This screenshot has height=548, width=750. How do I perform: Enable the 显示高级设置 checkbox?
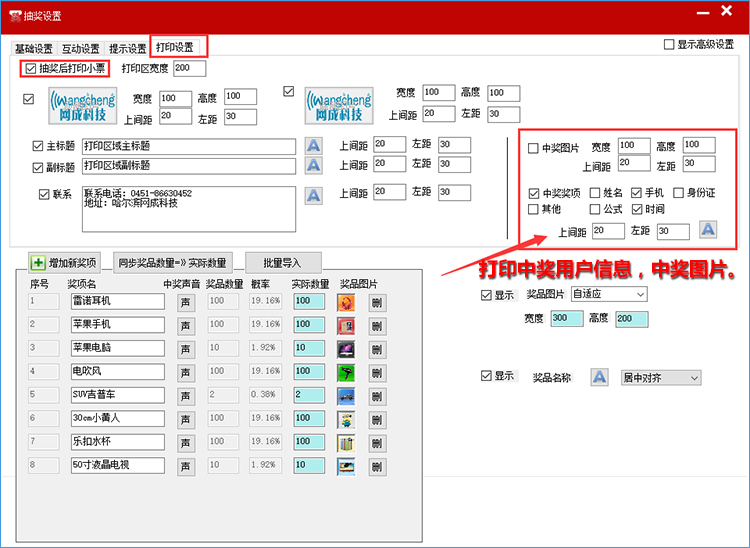coord(669,45)
